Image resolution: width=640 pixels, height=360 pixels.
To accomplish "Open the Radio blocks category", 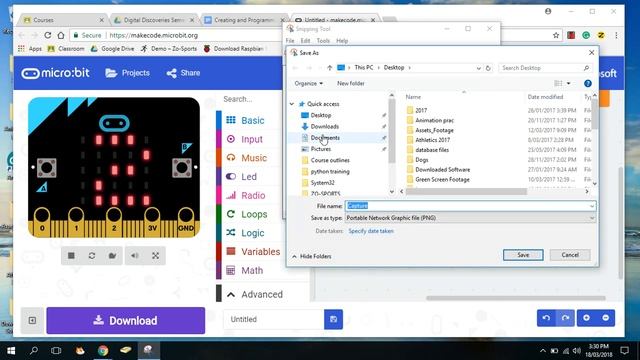I will click(253, 196).
